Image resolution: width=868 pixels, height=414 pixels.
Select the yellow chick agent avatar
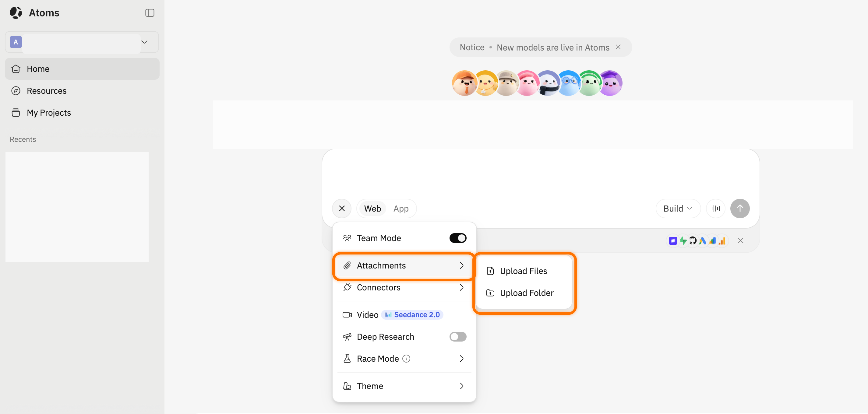click(x=485, y=83)
